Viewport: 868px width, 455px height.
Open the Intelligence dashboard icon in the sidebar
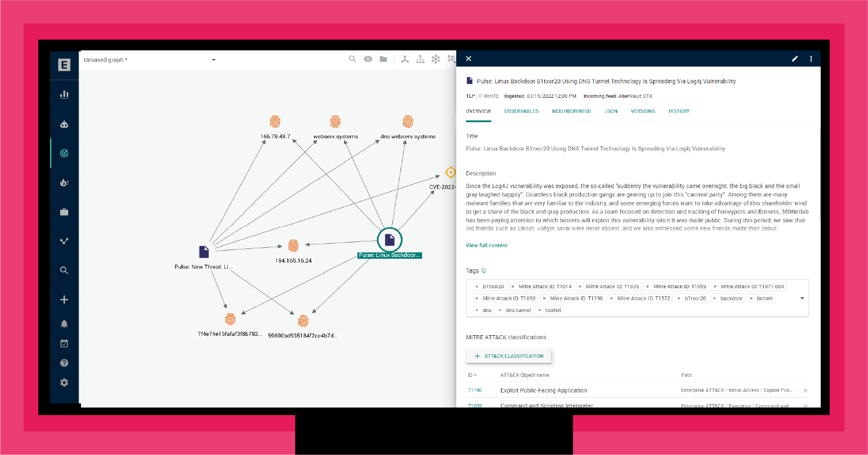64,93
